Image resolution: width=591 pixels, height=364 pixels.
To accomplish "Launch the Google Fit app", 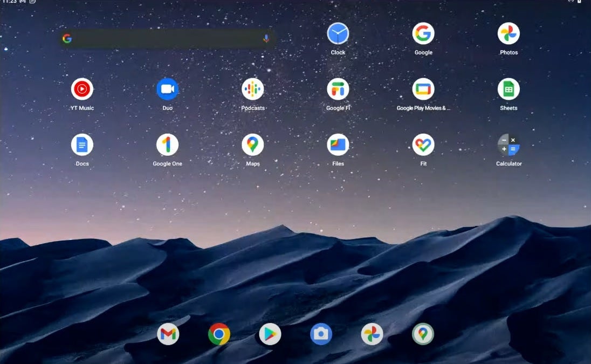I will [423, 145].
